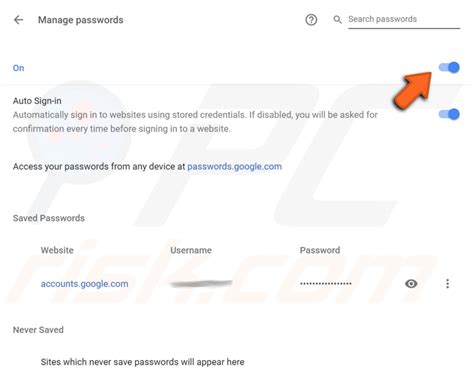Click the blue On label
This screenshot has height=385, width=474.
coord(18,68)
